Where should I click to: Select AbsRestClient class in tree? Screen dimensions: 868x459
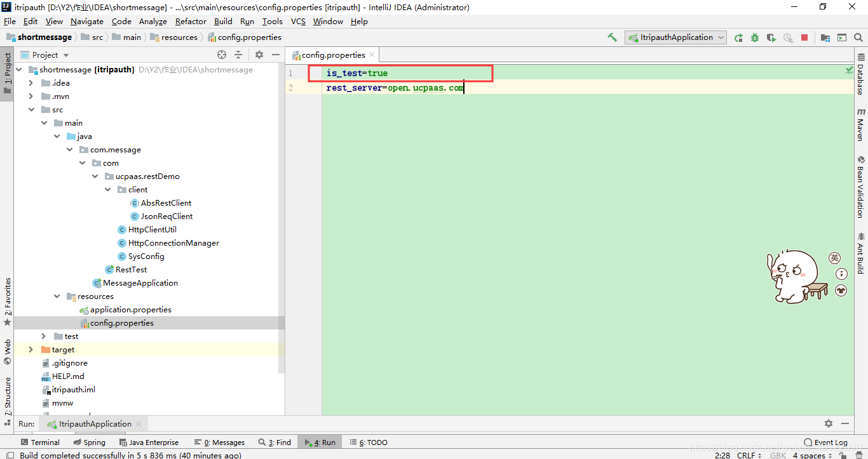[161, 203]
